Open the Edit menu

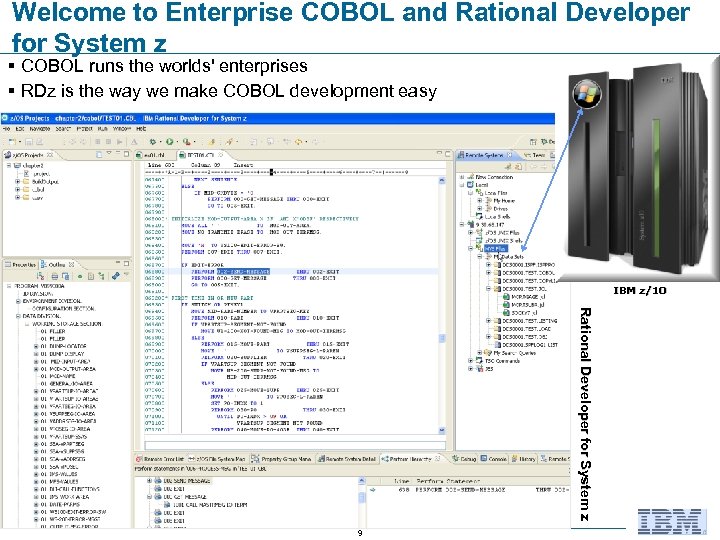20,129
